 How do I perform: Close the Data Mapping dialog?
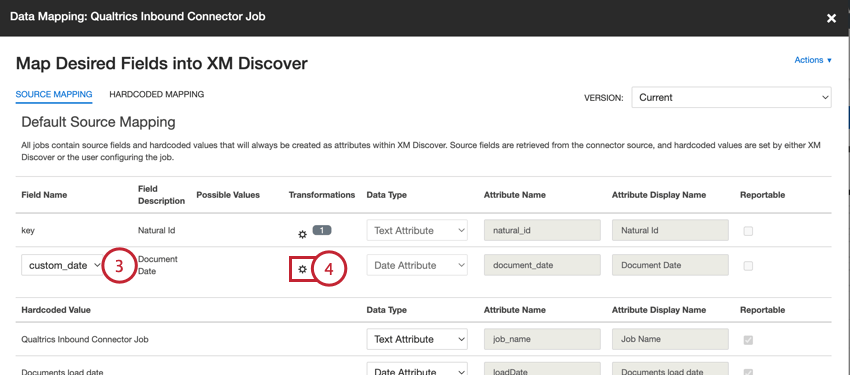coord(832,18)
